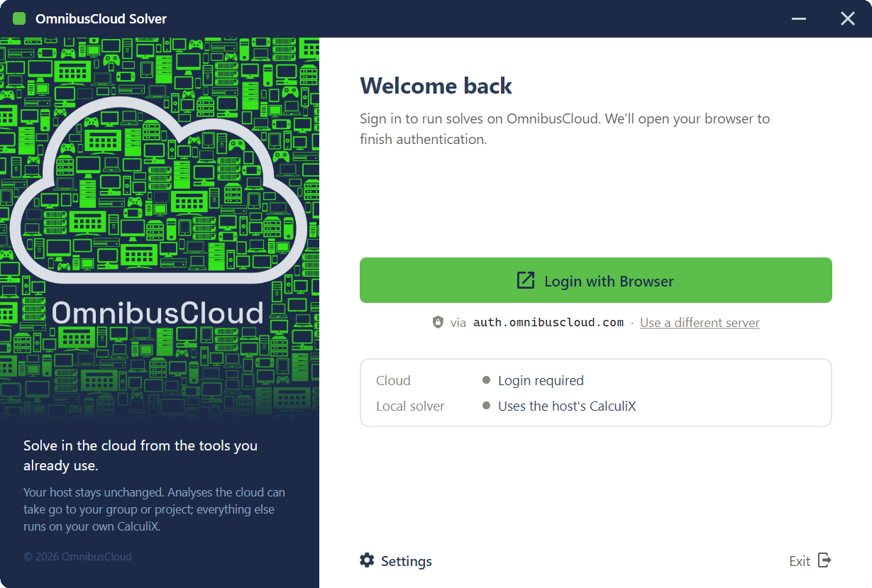Click the auth.omnibuscloud.com server address

pyautogui.click(x=548, y=323)
